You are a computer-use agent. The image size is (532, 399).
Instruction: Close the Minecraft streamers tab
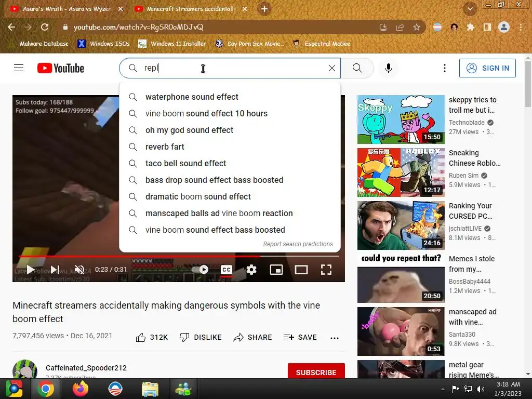click(x=245, y=9)
